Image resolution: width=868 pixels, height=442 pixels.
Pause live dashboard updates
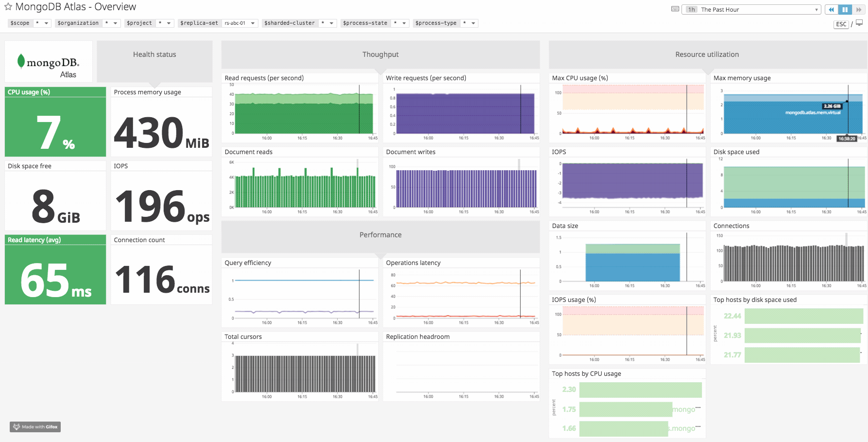[845, 9]
